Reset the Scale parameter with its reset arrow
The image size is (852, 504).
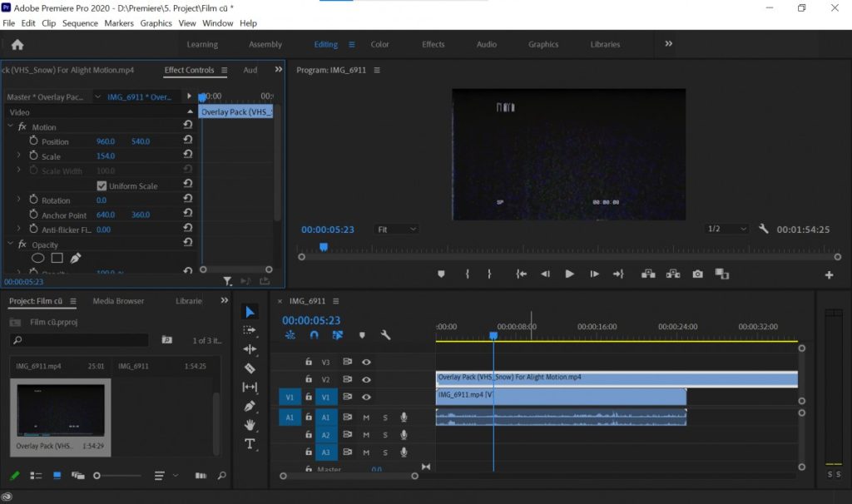click(x=190, y=156)
